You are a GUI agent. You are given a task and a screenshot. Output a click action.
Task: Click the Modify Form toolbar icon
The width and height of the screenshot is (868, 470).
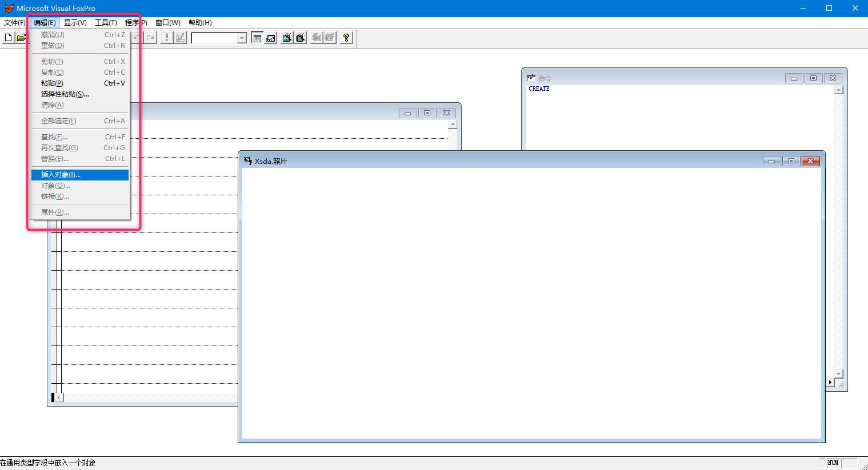(x=180, y=38)
